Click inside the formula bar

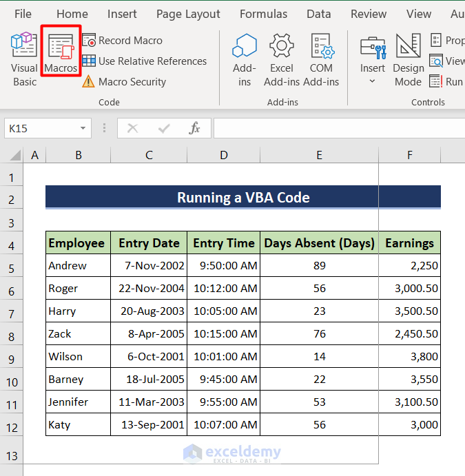click(x=338, y=128)
